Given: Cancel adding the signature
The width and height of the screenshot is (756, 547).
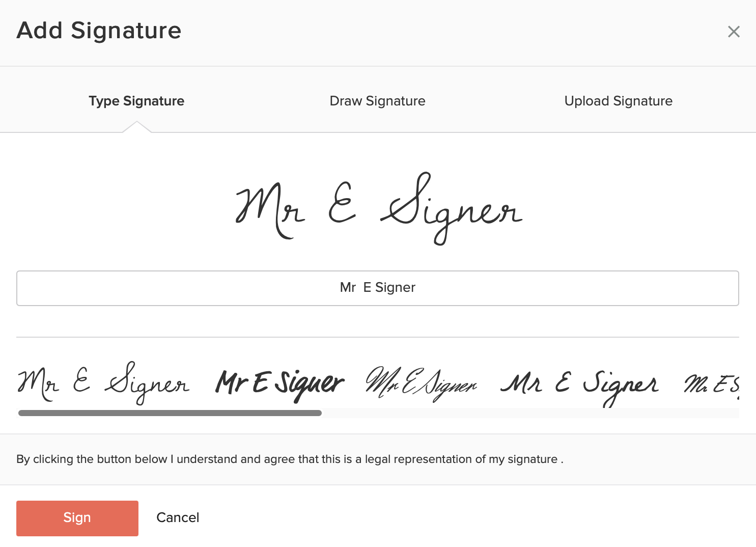Looking at the screenshot, I should (x=178, y=517).
